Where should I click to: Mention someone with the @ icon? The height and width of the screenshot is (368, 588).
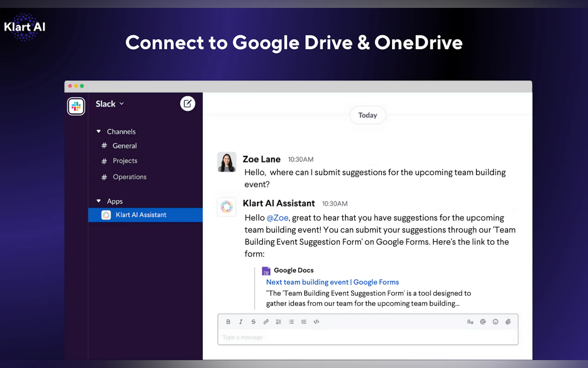click(483, 322)
